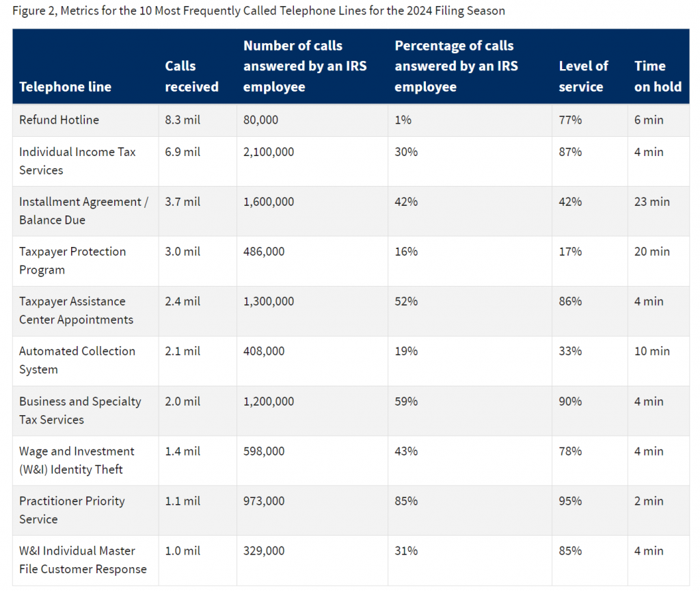
Task: Select the "2,100,000" calls answered cell
Action: [x=269, y=152]
